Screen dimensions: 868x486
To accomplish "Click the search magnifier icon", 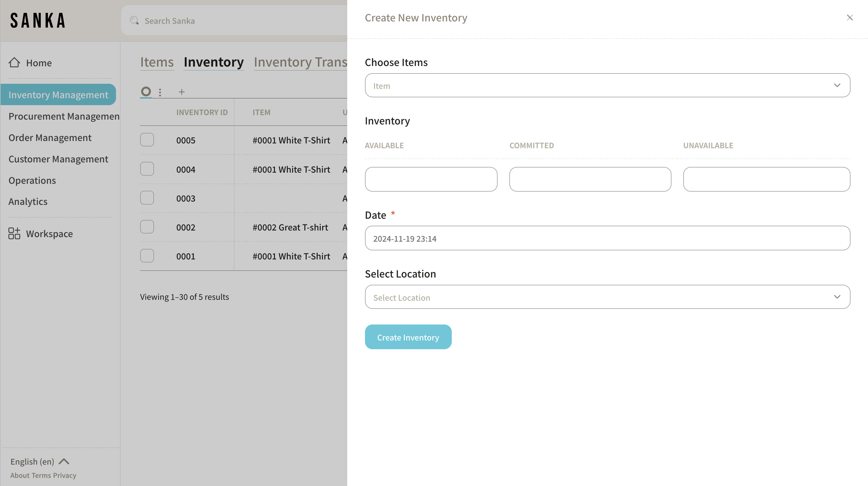I will (x=134, y=20).
